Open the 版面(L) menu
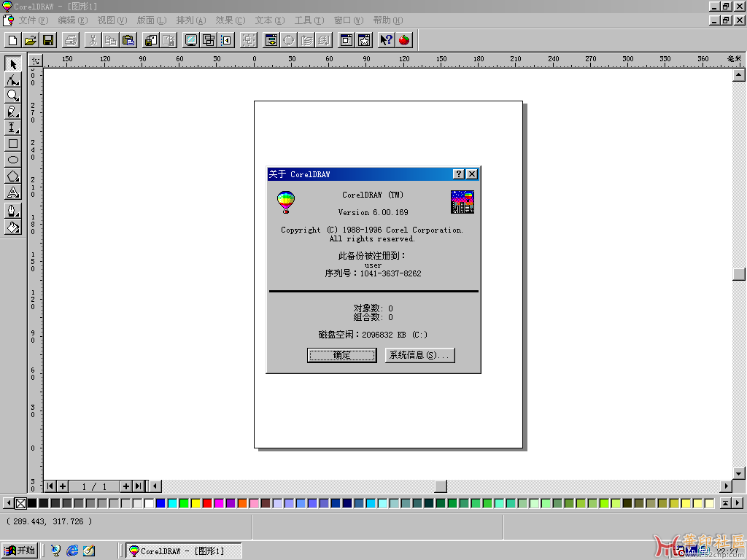 (152, 20)
